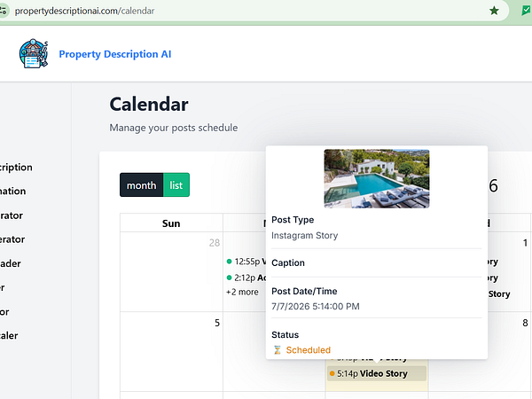This screenshot has width=532, height=399.
Task: Bookmark page with the star icon
Action: coord(494,11)
